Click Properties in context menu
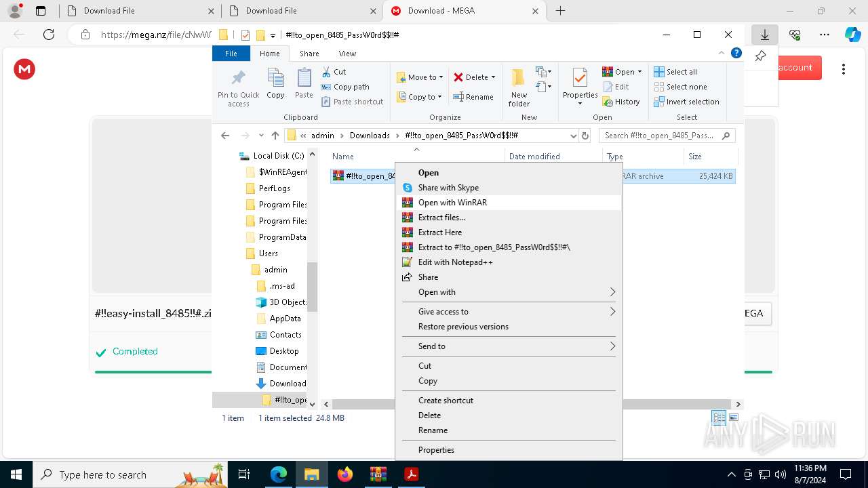868x488 pixels. pyautogui.click(x=509, y=450)
